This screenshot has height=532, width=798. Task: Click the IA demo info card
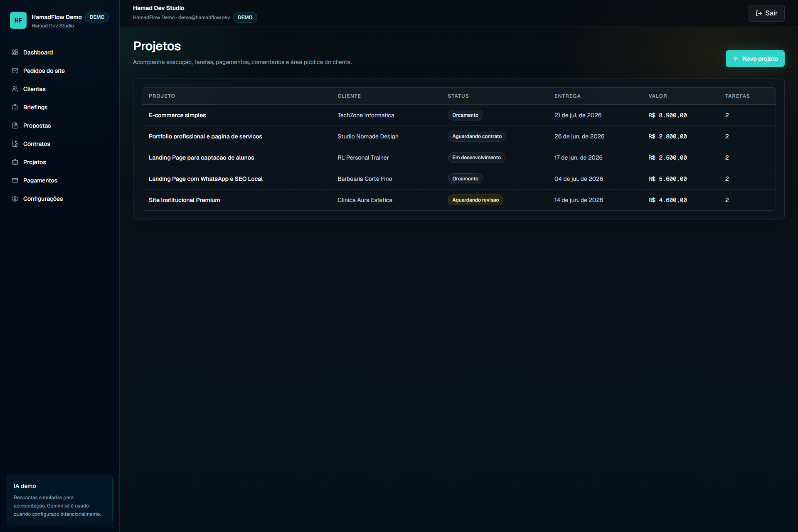pos(59,500)
